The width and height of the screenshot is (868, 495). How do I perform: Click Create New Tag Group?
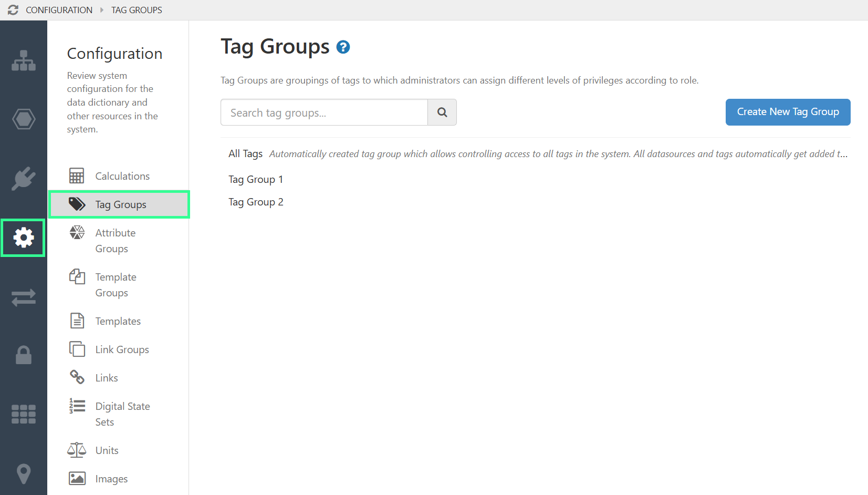(x=787, y=112)
